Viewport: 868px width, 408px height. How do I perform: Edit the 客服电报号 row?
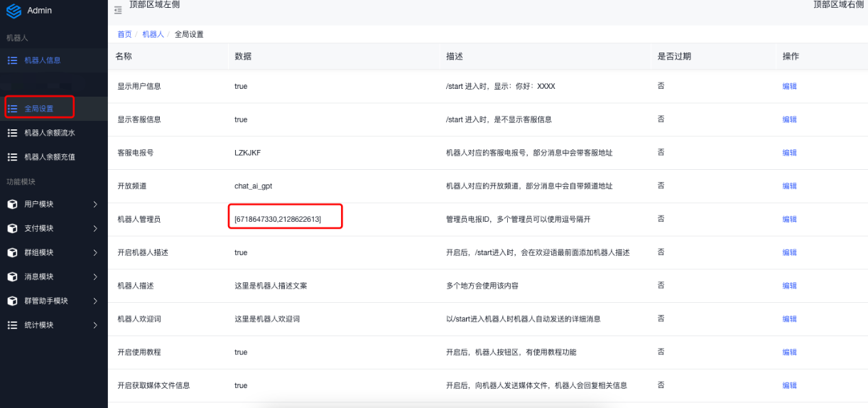789,153
